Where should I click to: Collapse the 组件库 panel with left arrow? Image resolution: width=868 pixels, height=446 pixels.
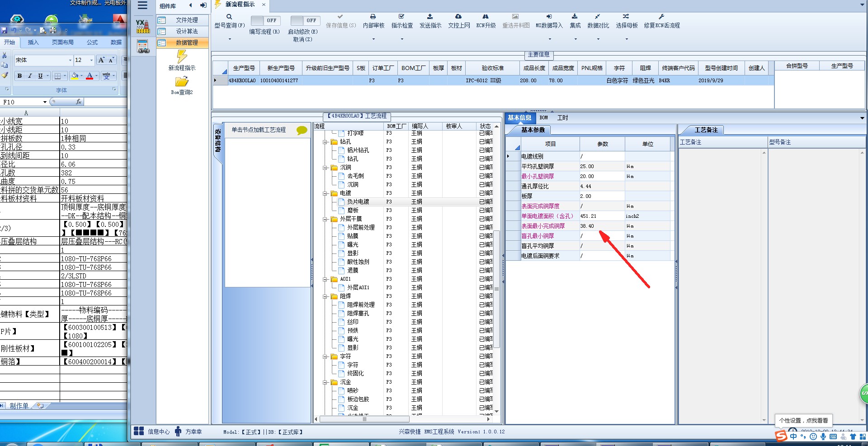(191, 5)
